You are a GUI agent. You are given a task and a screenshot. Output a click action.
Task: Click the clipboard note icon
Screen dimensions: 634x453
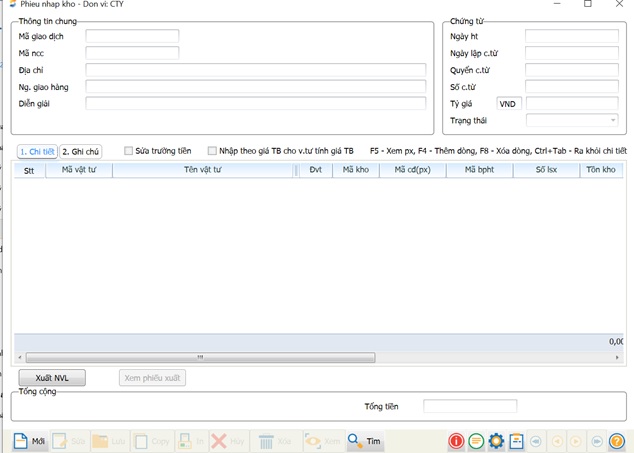(x=516, y=441)
